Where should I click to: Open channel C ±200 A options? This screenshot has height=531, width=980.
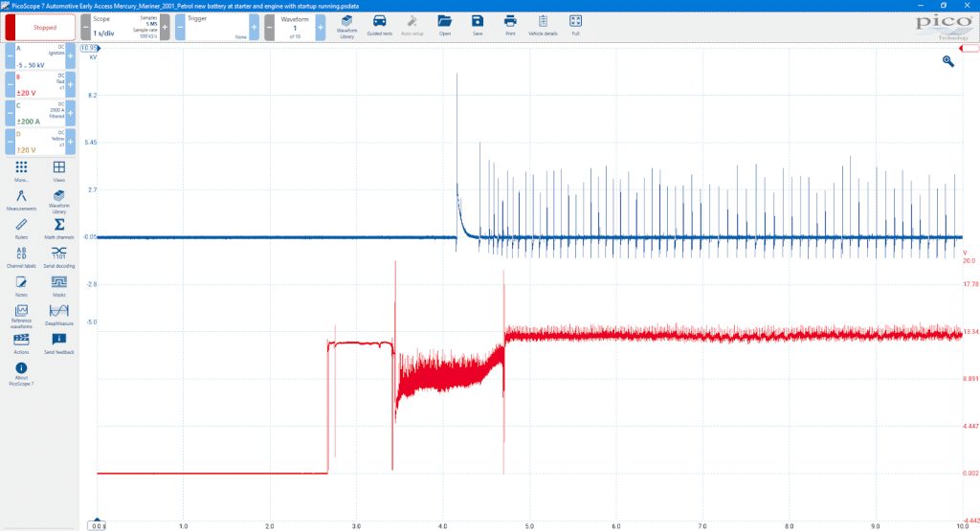(40, 114)
